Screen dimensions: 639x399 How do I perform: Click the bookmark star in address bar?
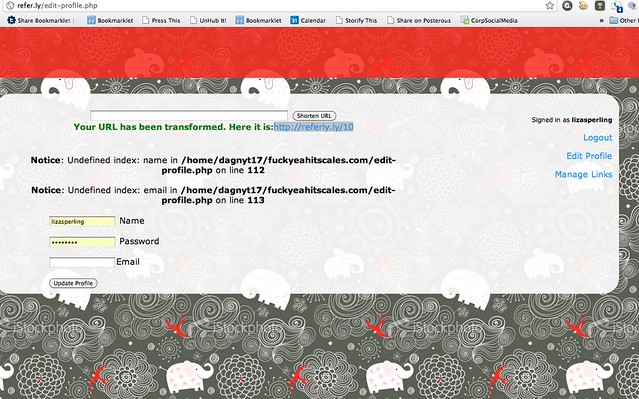tap(550, 5)
